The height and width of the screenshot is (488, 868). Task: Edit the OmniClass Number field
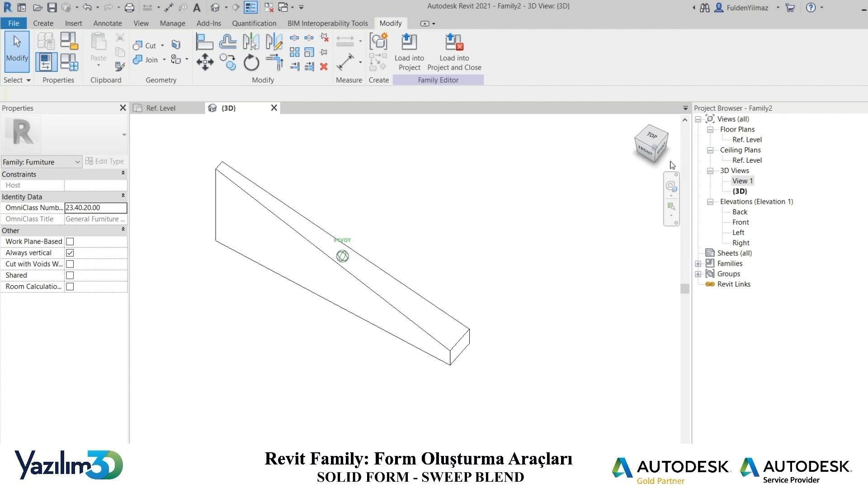coord(96,208)
